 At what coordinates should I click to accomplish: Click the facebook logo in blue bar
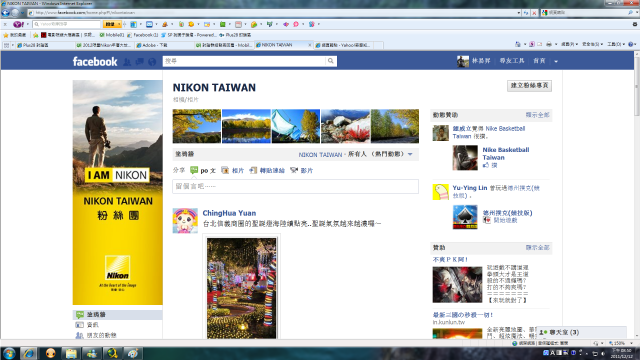[95, 62]
